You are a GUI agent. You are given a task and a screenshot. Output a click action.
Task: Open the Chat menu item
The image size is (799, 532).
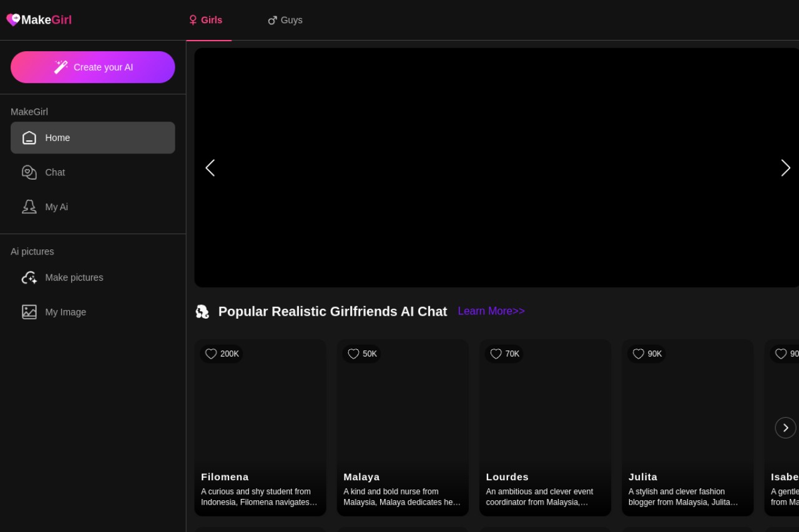pos(93,172)
